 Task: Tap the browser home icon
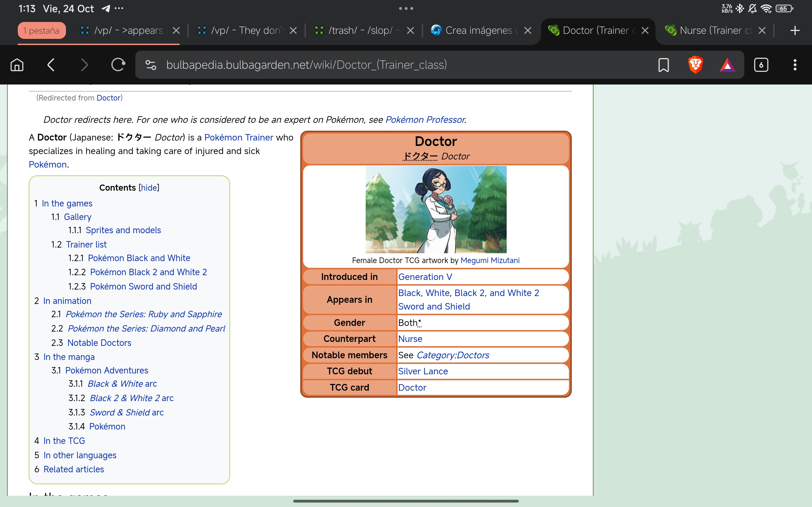[x=17, y=65]
